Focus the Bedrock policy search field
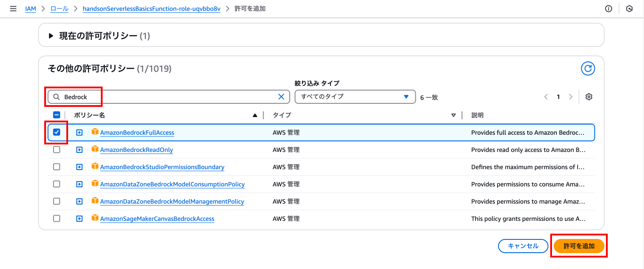Image resolution: width=644 pixels, height=269 pixels. click(x=169, y=97)
